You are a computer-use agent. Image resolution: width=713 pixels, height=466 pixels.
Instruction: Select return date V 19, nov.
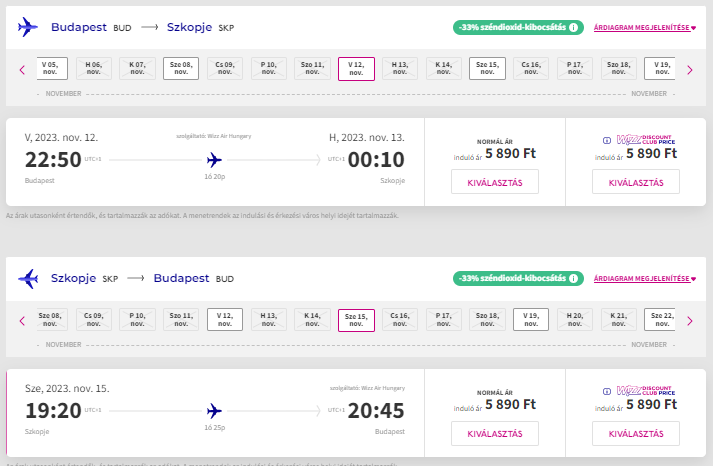(x=531, y=320)
